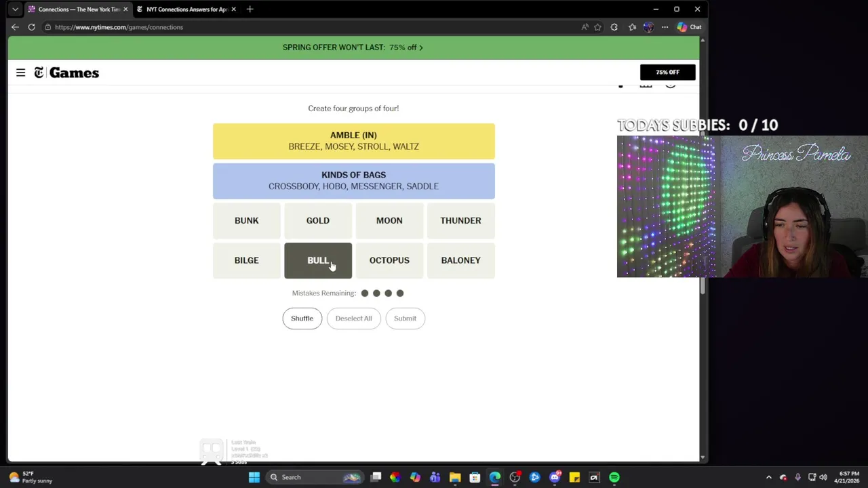Select the MOON tile
868x488 pixels.
click(x=389, y=221)
